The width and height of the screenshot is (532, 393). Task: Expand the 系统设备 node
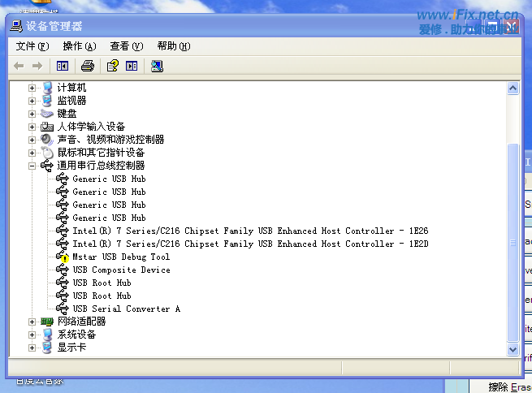(x=32, y=335)
